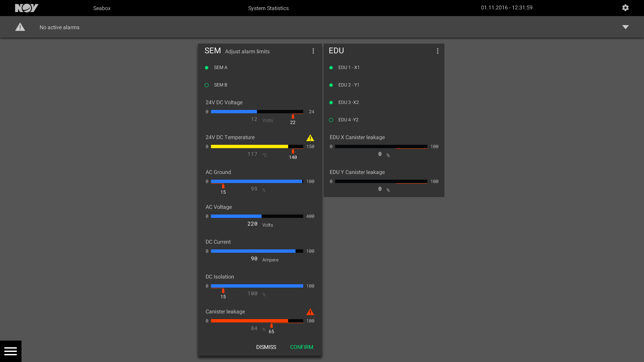Click the 24V DC Temperature label
This screenshot has height=362, width=644.
[230, 137]
